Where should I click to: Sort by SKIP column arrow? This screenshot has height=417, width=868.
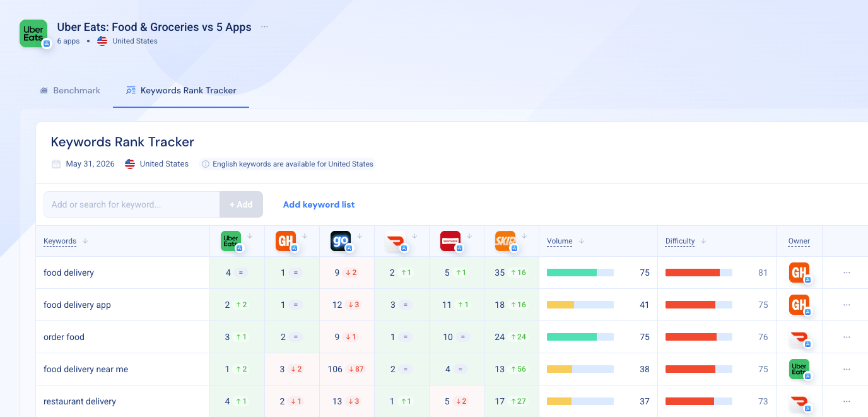524,236
